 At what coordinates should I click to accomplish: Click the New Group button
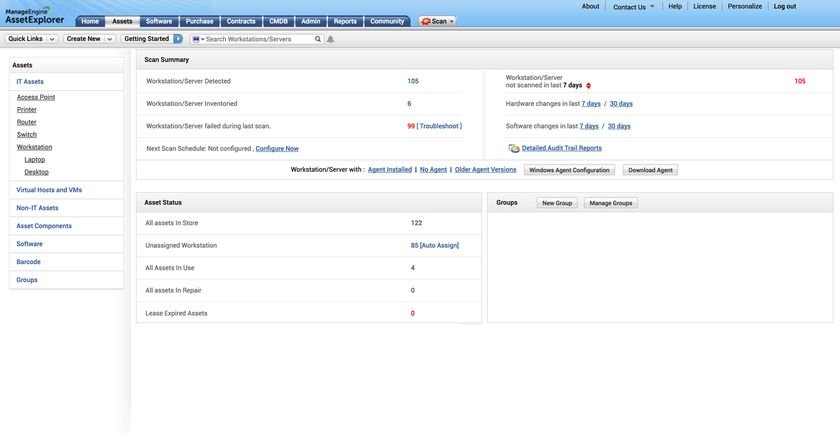click(557, 203)
